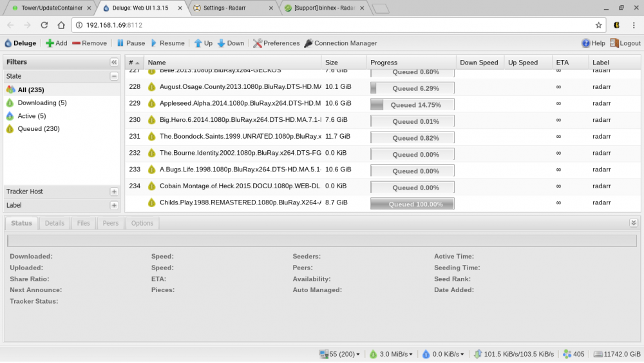Image resolution: width=644 pixels, height=363 pixels.
Task: Filter by Queued (230)
Action: 62,129
